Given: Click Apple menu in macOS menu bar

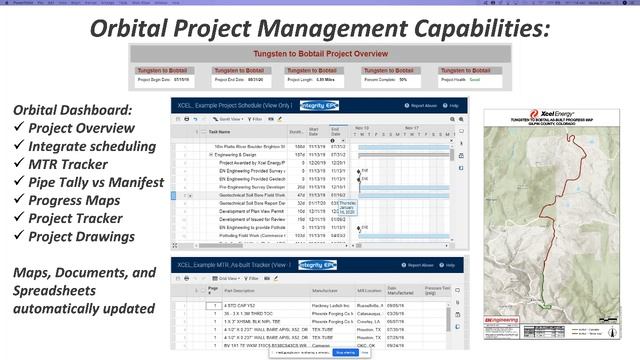Looking at the screenshot, I should [x=6, y=2].
